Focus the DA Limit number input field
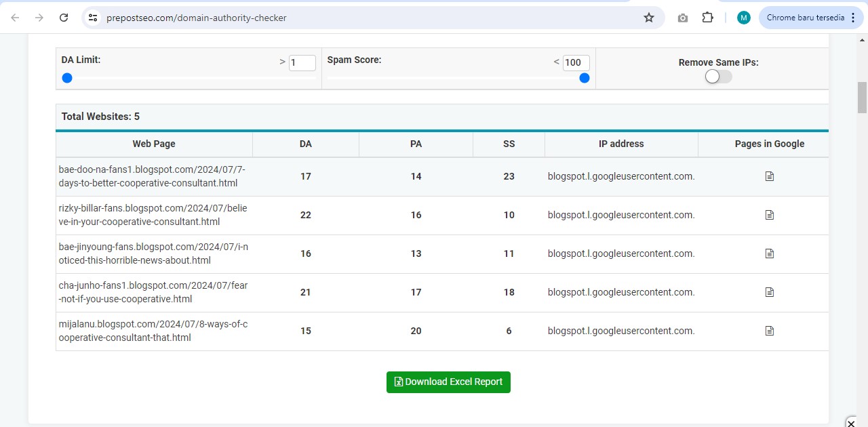This screenshot has width=868, height=427. [302, 62]
